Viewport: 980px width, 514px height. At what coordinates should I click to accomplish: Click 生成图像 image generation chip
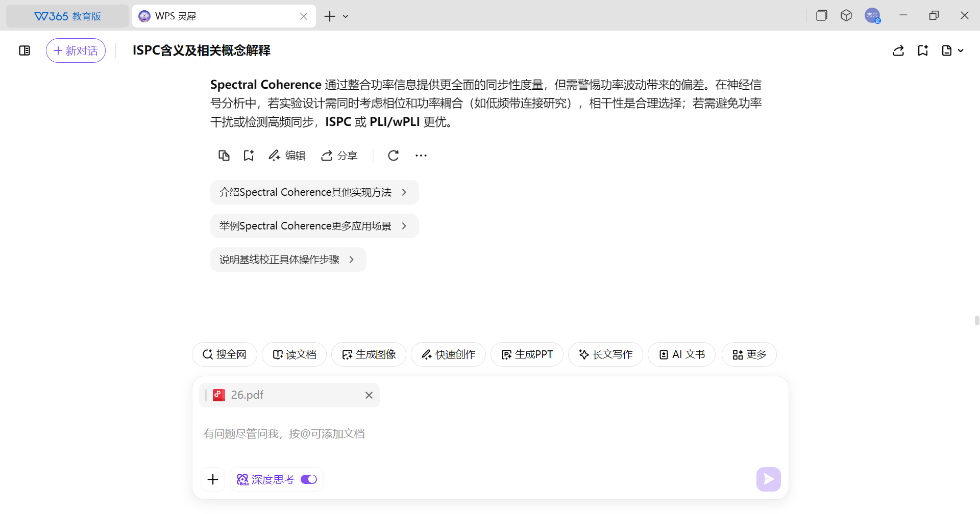369,354
